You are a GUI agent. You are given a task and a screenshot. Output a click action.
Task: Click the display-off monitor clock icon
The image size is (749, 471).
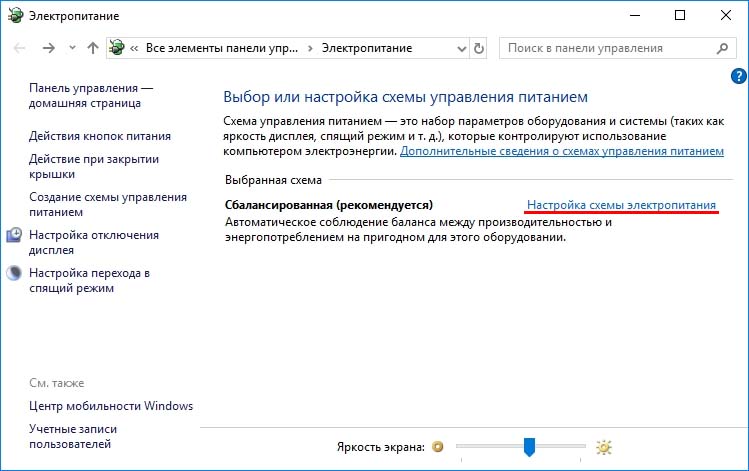(14, 235)
